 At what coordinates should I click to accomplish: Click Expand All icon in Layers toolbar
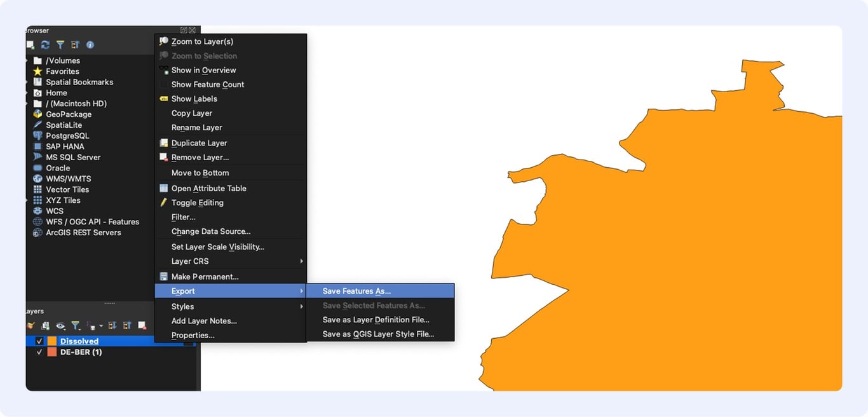click(x=112, y=325)
